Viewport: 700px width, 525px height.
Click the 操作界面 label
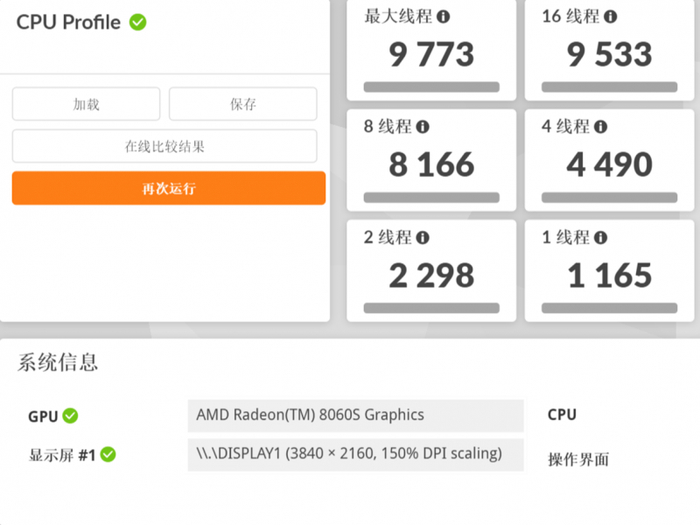(x=579, y=459)
